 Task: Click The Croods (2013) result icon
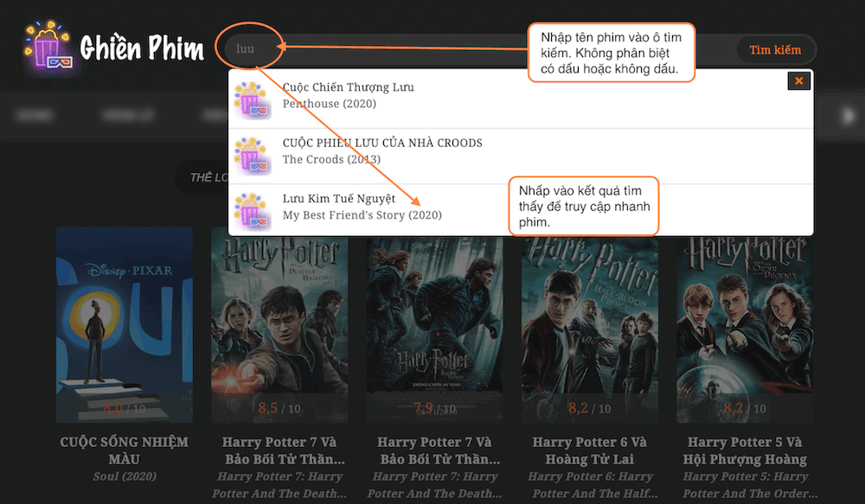(x=253, y=156)
